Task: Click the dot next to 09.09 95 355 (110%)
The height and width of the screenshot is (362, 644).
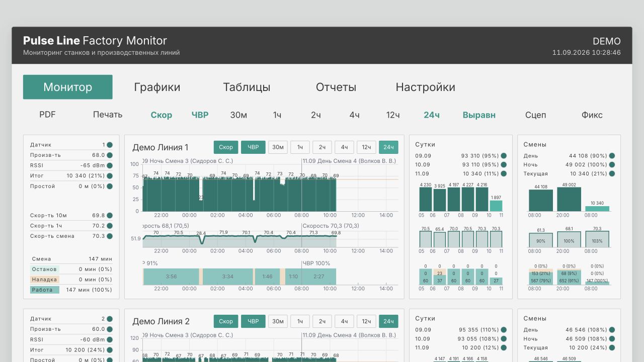Action: [x=504, y=330]
